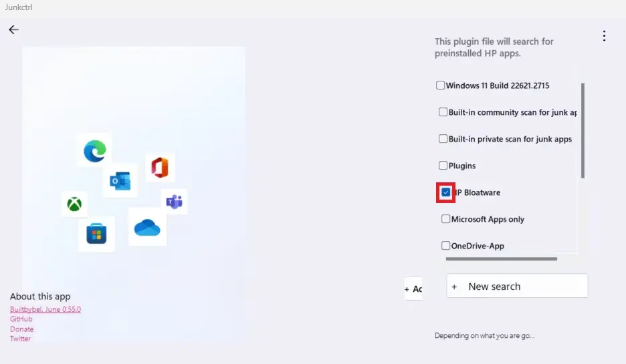
Task: Click the Microsoft Edge icon
Action: pyautogui.click(x=94, y=151)
